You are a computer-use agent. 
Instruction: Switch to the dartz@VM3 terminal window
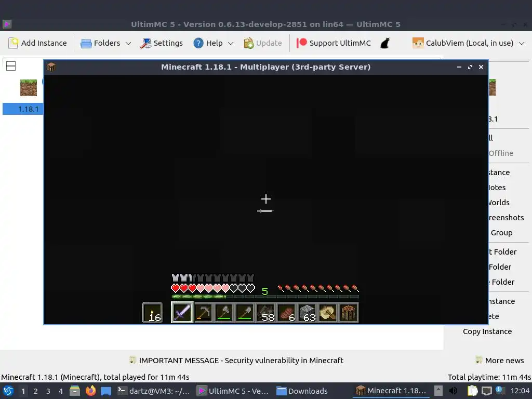tap(154, 391)
